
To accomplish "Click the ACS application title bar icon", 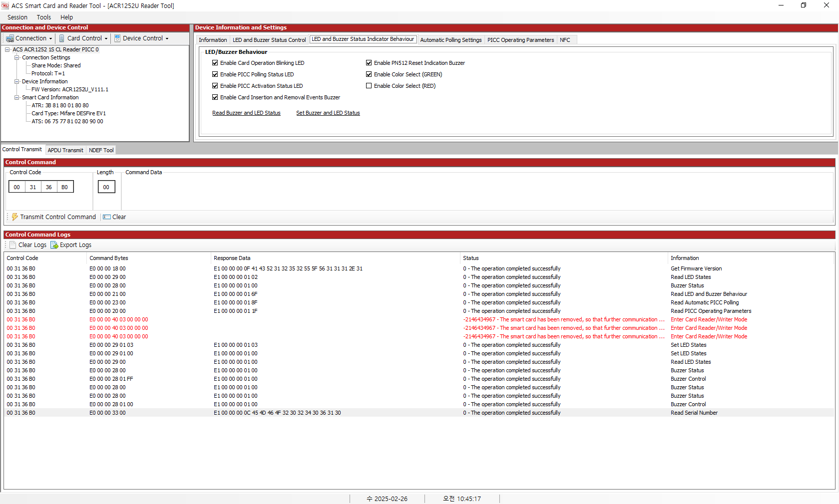I will click(5, 5).
